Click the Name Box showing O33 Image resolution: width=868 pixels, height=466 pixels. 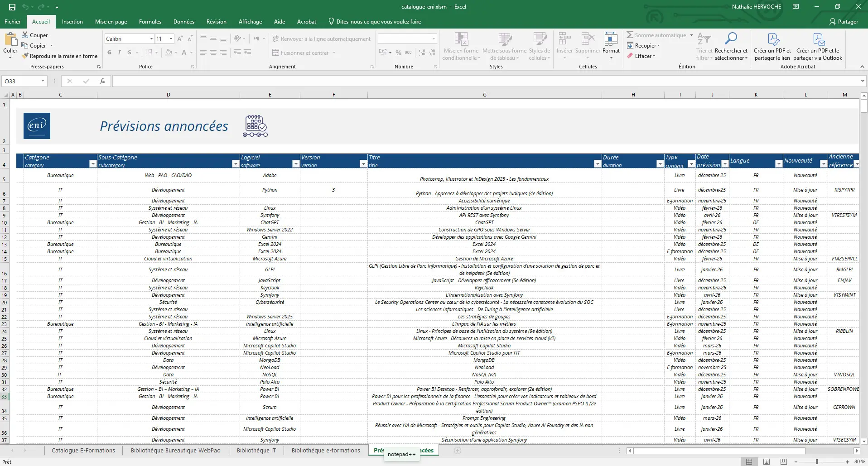[x=20, y=81]
